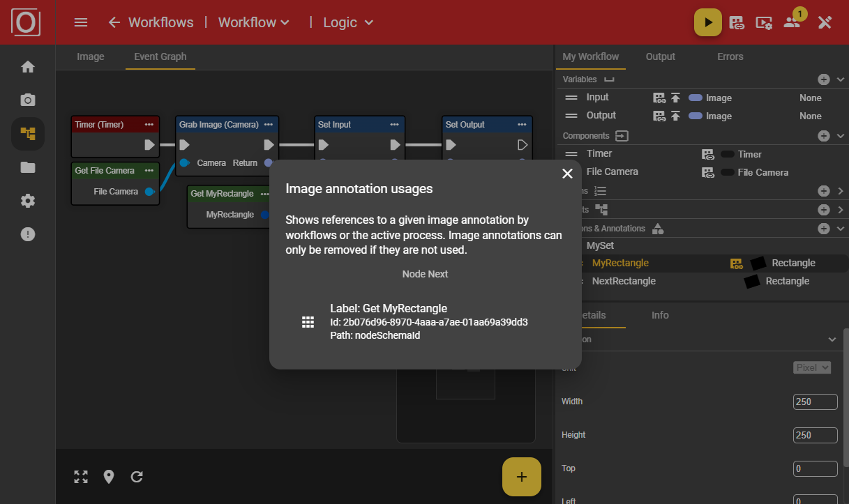Image resolution: width=849 pixels, height=504 pixels.
Task: Select NextRectangle annotation in list
Action: tap(624, 281)
